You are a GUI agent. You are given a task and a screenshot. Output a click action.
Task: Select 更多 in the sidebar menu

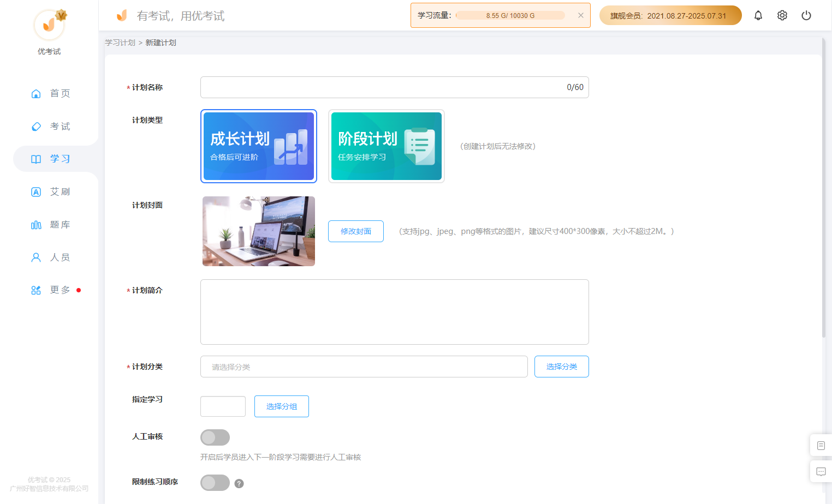point(60,290)
